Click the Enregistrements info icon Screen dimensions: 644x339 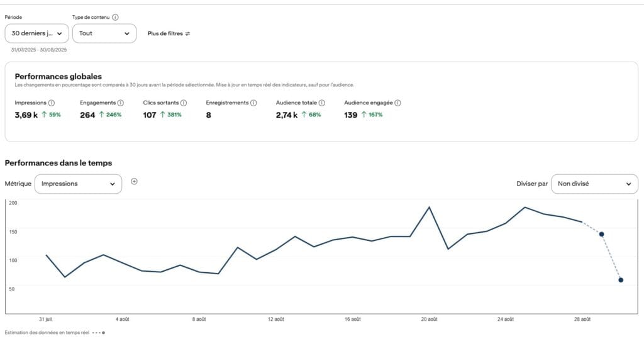pos(253,103)
